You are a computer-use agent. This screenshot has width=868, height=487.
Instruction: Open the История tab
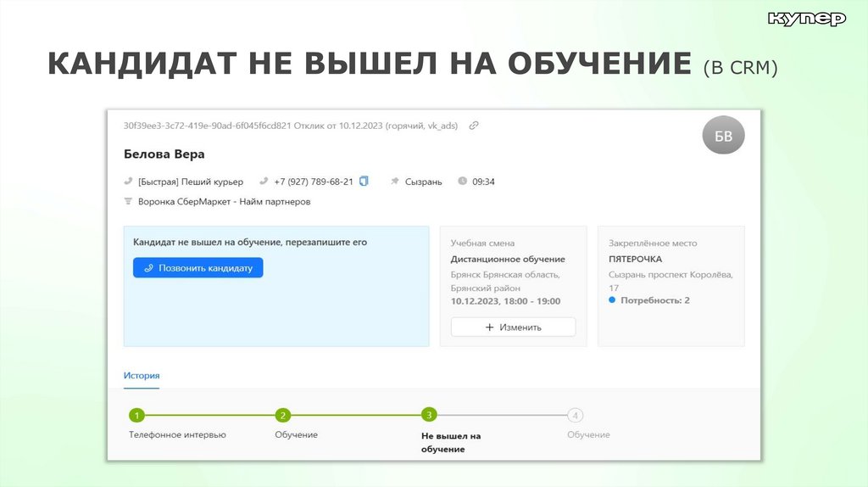[x=142, y=376]
